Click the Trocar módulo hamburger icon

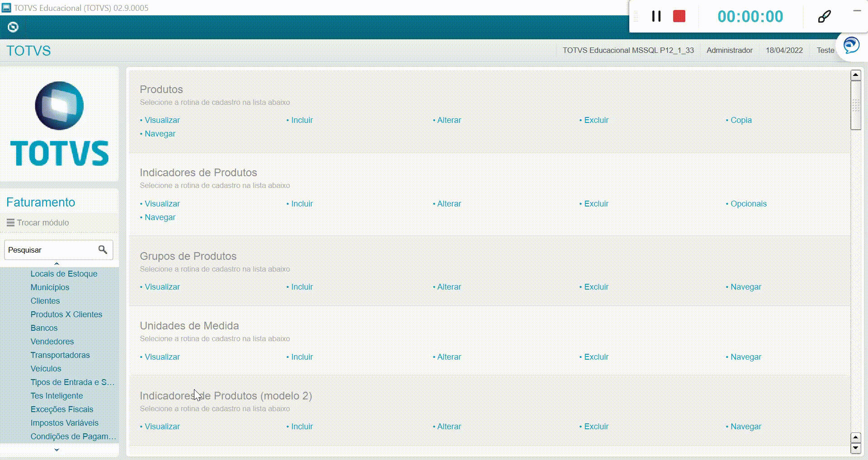(x=10, y=222)
